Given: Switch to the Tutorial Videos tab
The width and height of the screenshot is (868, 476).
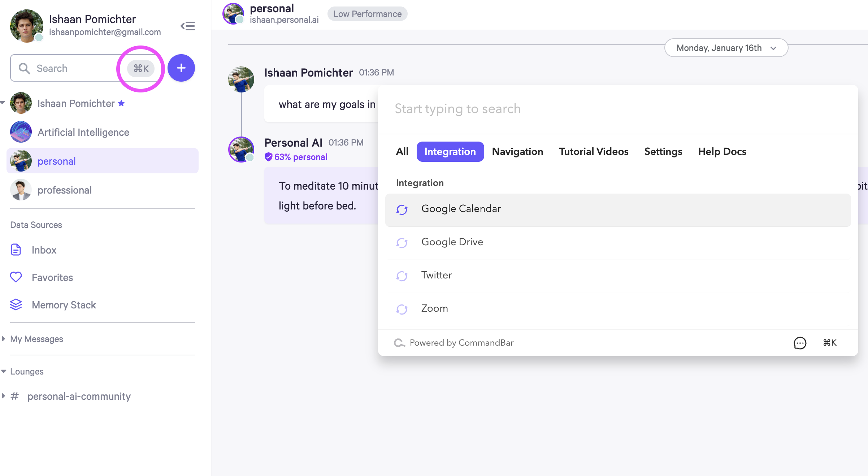Looking at the screenshot, I should (594, 152).
